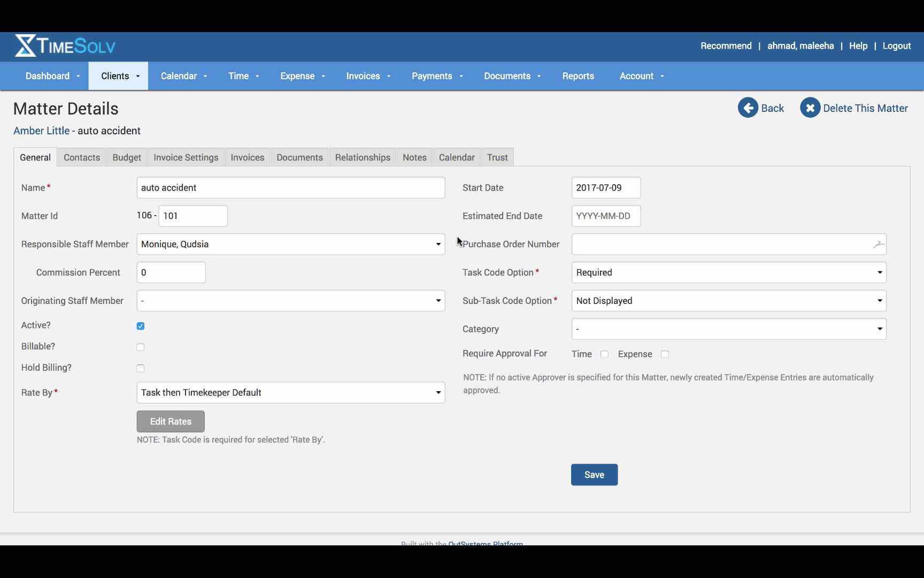Click the key icon in Purchase Order field
924x578 pixels.
[878, 245]
